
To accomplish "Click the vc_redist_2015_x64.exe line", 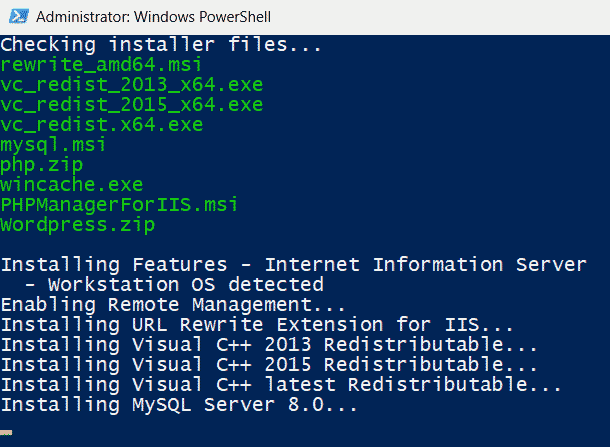I will point(131,104).
